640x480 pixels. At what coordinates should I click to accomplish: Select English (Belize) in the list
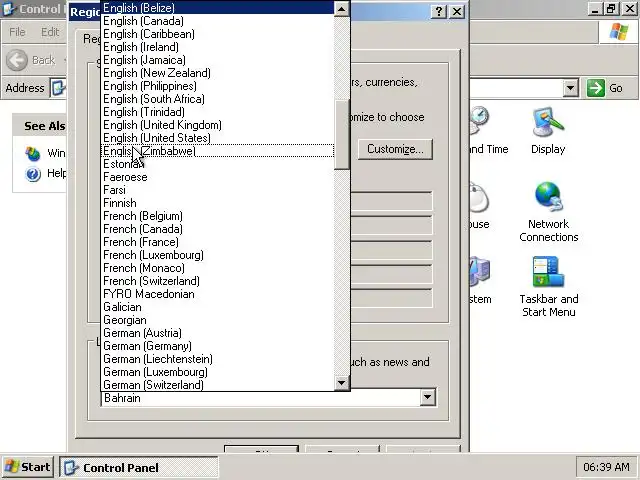(x=217, y=8)
